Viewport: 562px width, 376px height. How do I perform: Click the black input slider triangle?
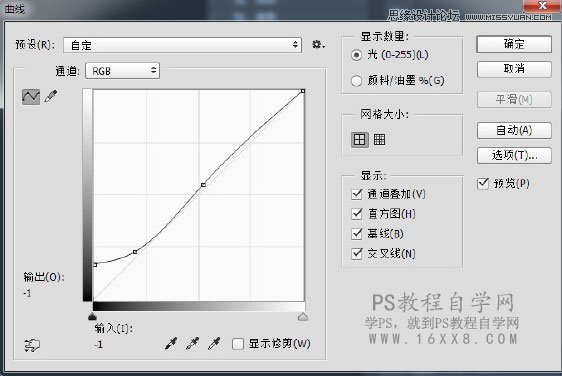92,316
